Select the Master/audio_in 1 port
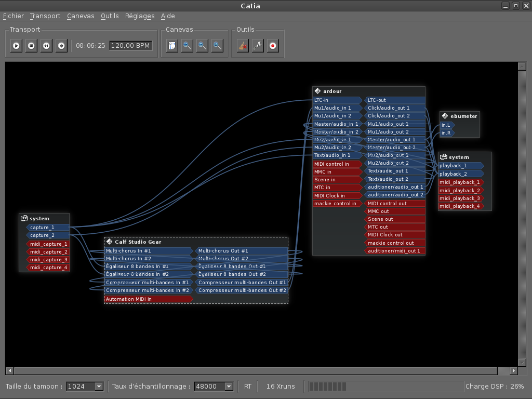This screenshot has height=399, width=532. [338, 124]
